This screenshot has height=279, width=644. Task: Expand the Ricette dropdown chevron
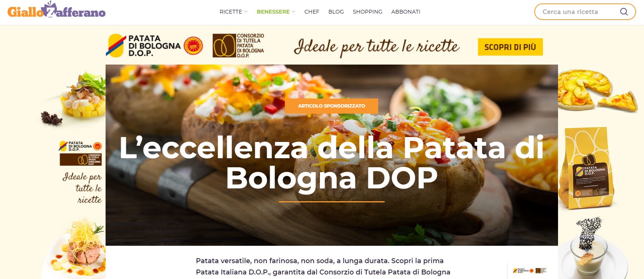click(x=246, y=12)
